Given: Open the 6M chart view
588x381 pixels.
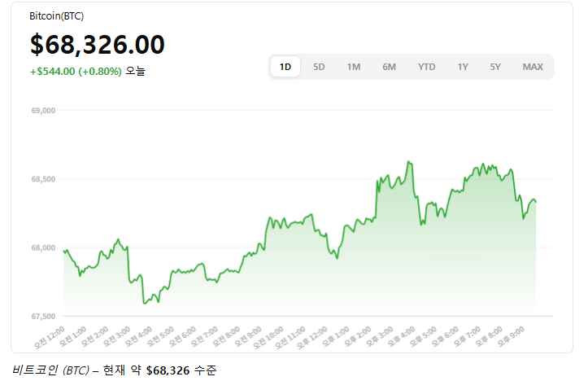Looking at the screenshot, I should tap(390, 67).
